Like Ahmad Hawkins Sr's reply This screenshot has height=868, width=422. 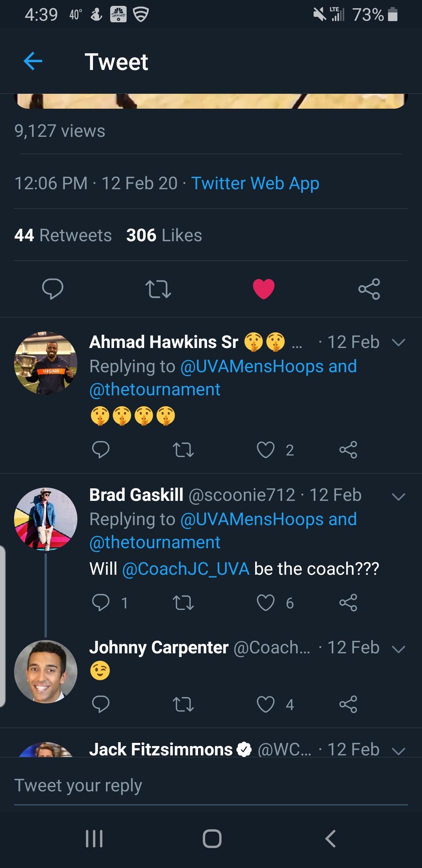tap(266, 450)
